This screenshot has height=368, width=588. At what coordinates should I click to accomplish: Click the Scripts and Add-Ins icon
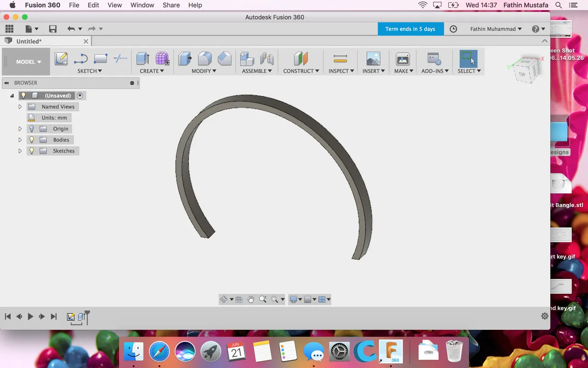pyautogui.click(x=434, y=59)
